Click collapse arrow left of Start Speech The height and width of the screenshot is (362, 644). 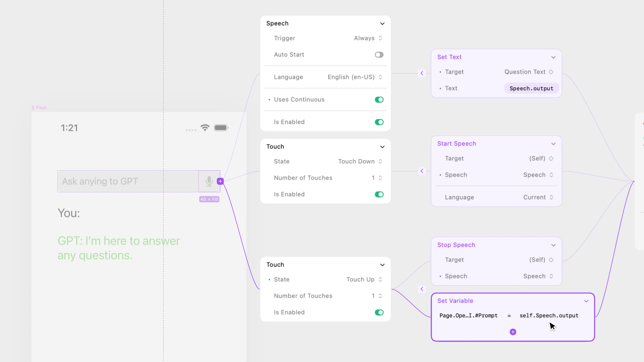[x=422, y=171]
